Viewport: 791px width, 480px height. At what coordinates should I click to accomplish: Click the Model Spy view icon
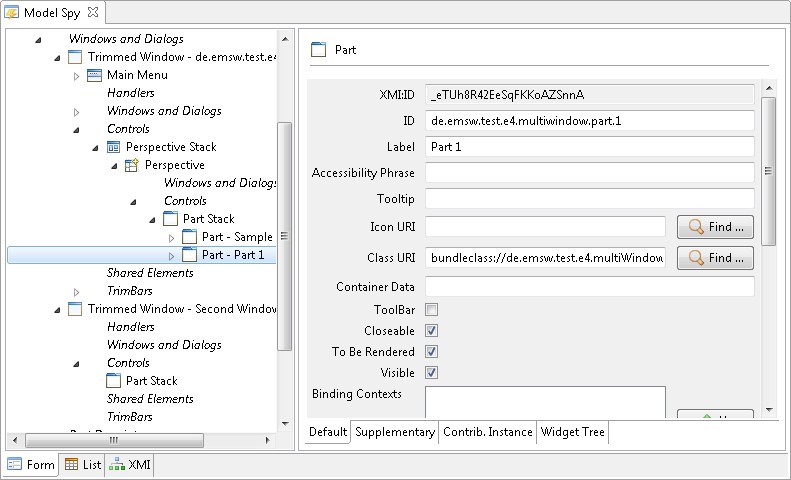[x=13, y=13]
